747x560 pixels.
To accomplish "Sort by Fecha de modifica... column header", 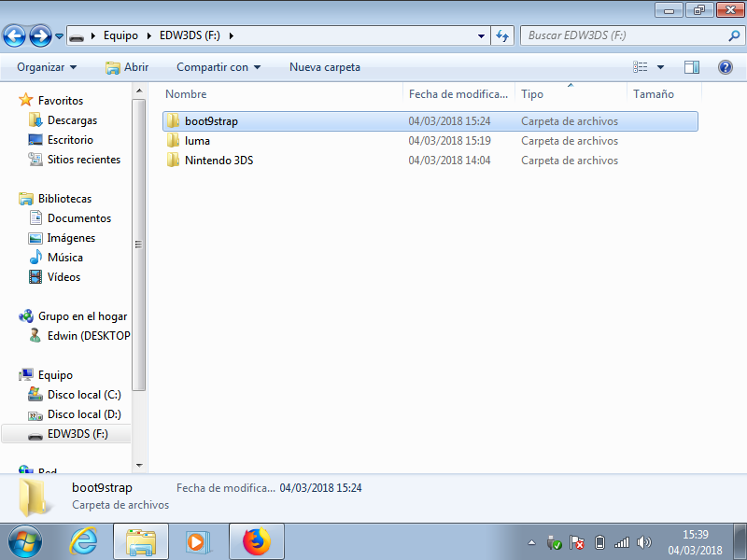I will tap(459, 94).
